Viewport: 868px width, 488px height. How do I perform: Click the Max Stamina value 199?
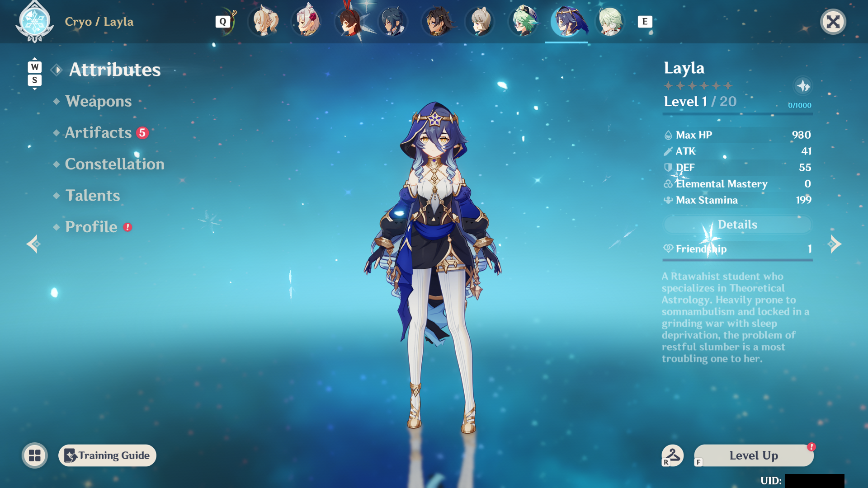tap(804, 200)
